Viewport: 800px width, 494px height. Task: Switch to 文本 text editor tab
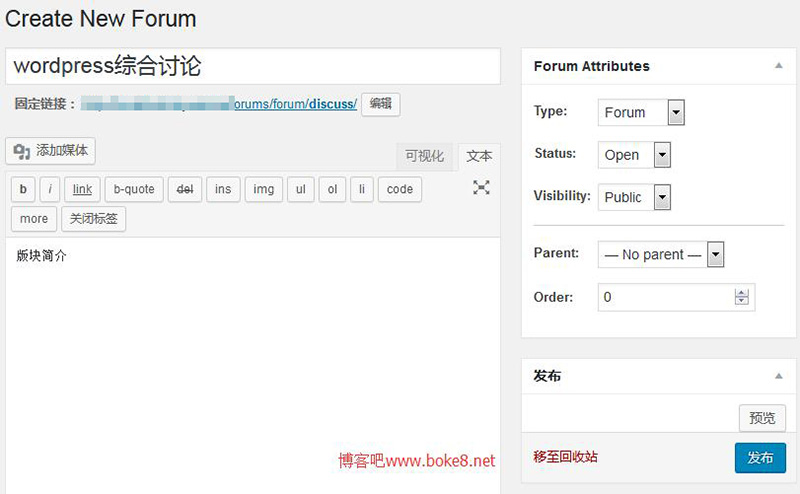coord(479,156)
